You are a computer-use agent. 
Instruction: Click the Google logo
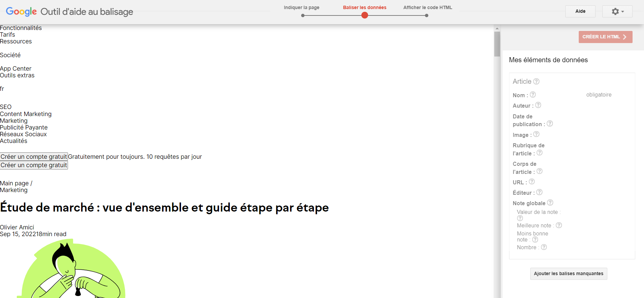[22, 11]
